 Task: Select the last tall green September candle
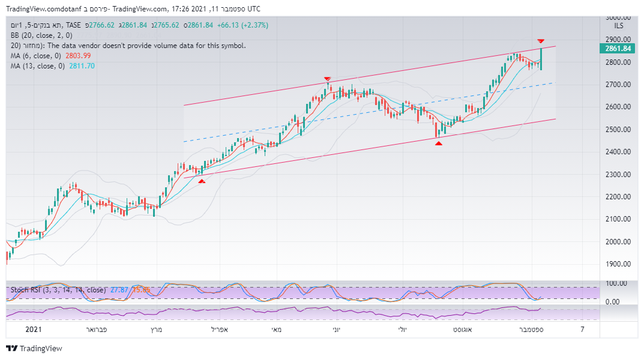coord(541,59)
